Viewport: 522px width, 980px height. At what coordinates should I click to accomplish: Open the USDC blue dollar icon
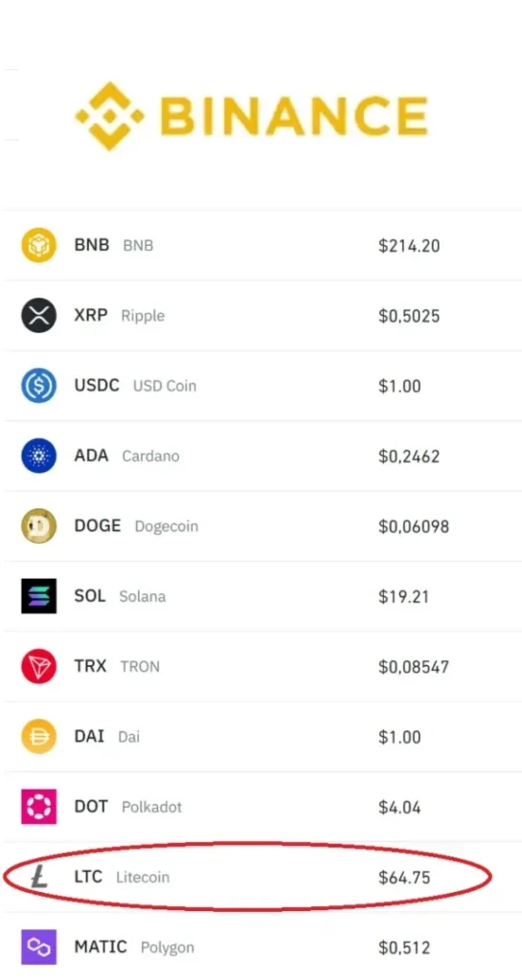(38, 386)
